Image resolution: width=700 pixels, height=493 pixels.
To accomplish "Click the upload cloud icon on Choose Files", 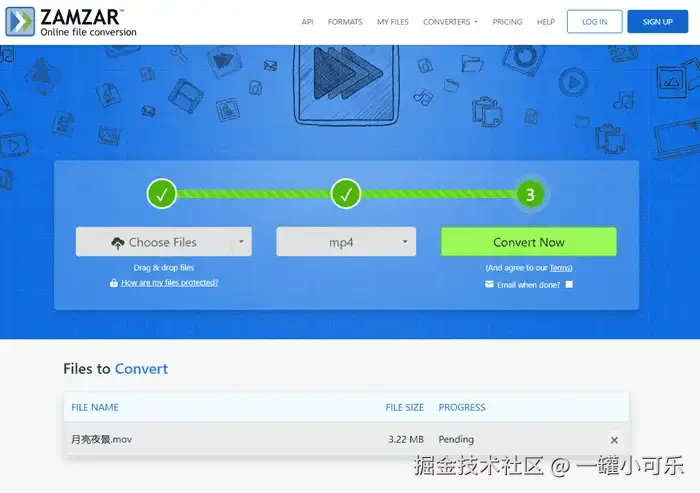I will click(x=117, y=243).
